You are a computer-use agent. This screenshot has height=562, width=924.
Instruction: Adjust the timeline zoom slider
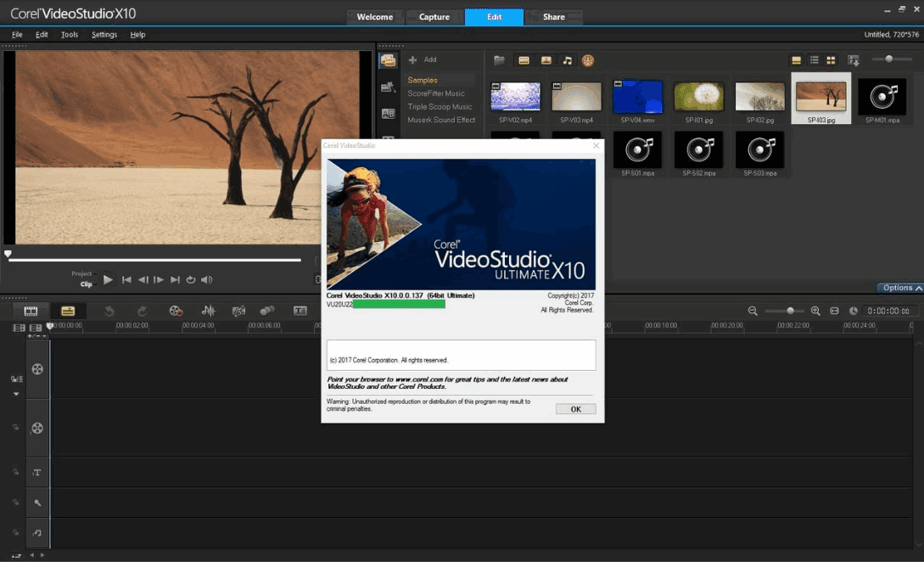(784, 311)
